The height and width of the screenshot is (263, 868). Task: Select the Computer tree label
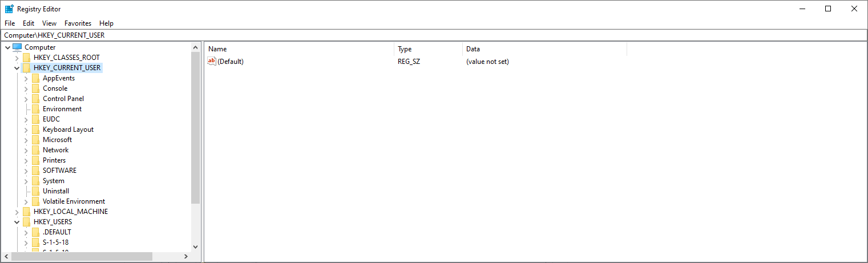tap(40, 47)
